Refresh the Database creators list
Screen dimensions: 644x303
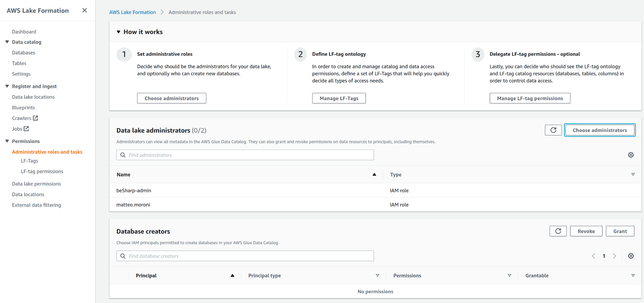coord(558,231)
